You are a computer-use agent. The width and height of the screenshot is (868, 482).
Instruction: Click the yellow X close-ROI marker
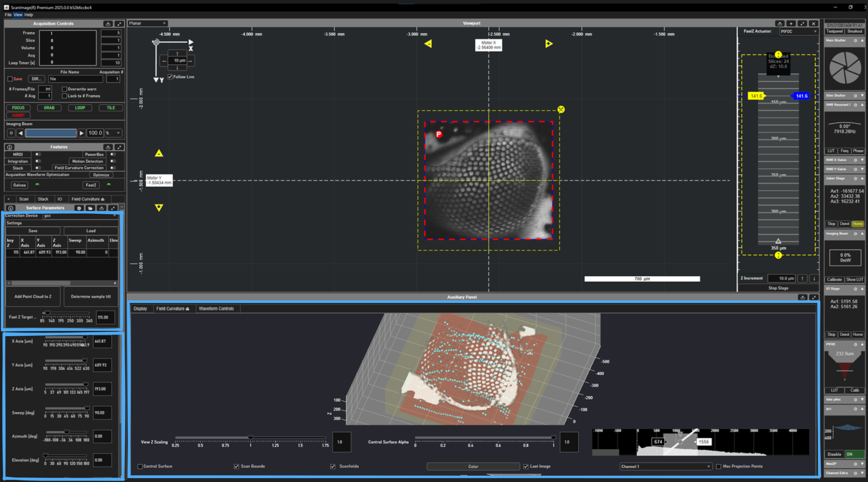pyautogui.click(x=561, y=109)
